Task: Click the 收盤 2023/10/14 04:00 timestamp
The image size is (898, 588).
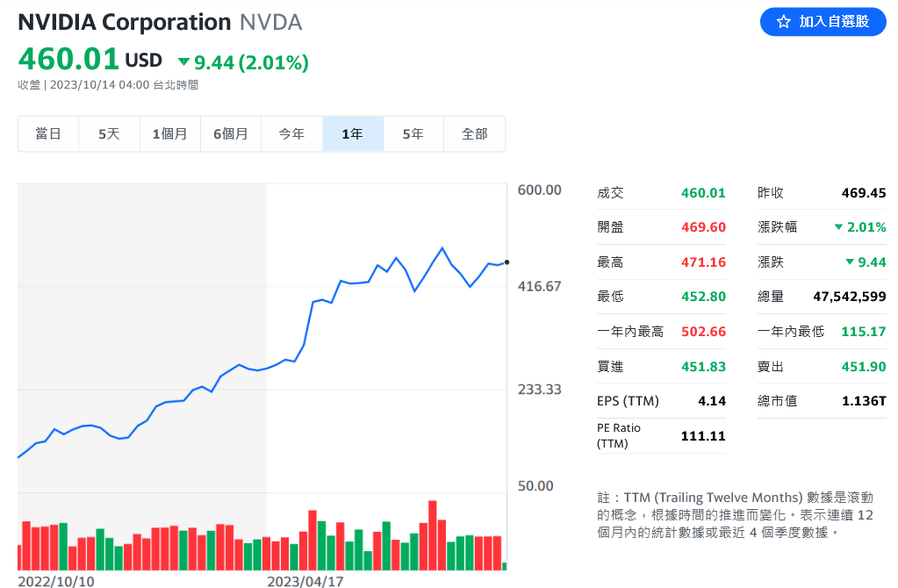Action: tap(108, 85)
